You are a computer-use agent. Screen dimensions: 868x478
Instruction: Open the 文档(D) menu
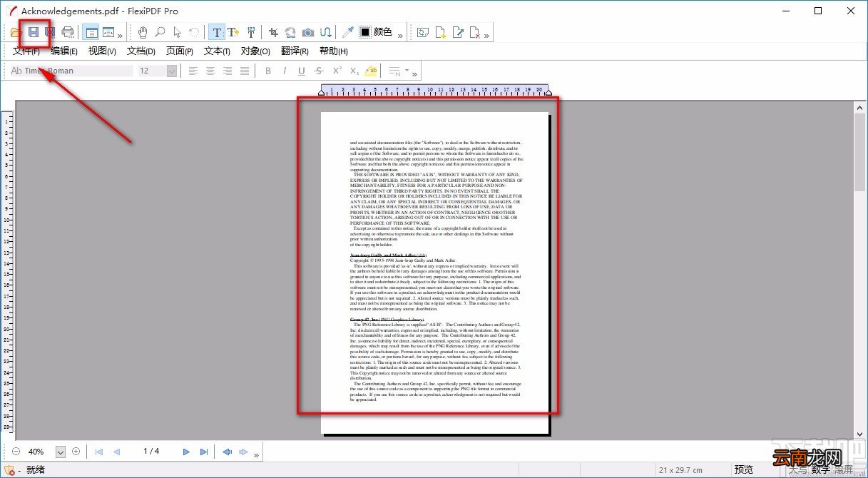click(x=141, y=51)
